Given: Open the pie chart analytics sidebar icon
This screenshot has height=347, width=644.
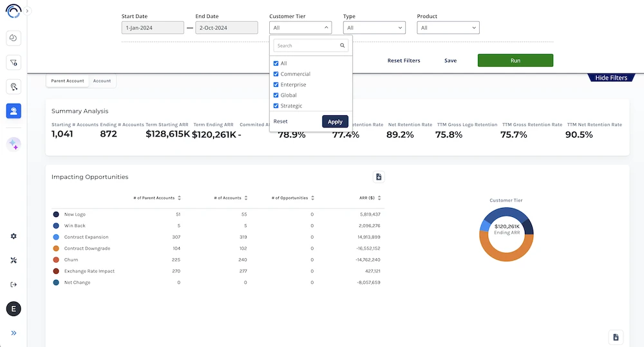Looking at the screenshot, I should point(14,39).
